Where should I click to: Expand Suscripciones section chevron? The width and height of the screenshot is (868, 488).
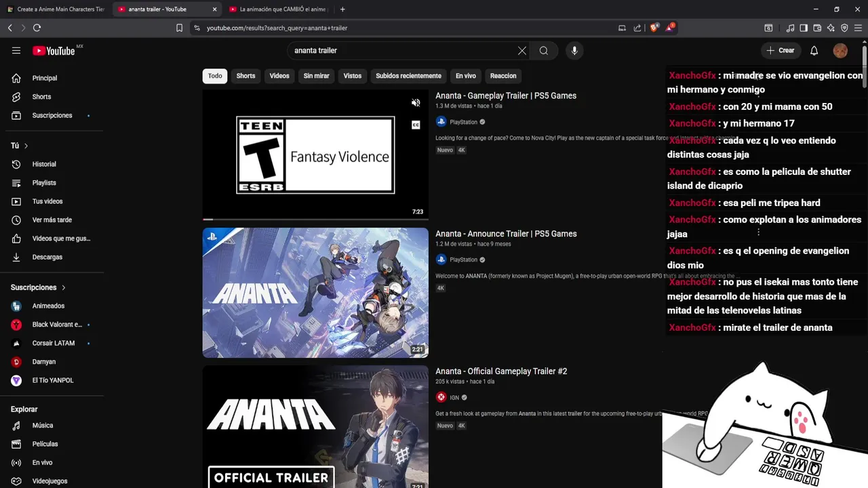[64, 287]
